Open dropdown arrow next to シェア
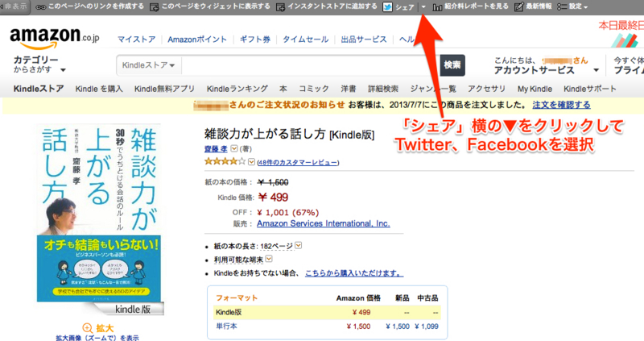The image size is (644, 341). coord(423,6)
